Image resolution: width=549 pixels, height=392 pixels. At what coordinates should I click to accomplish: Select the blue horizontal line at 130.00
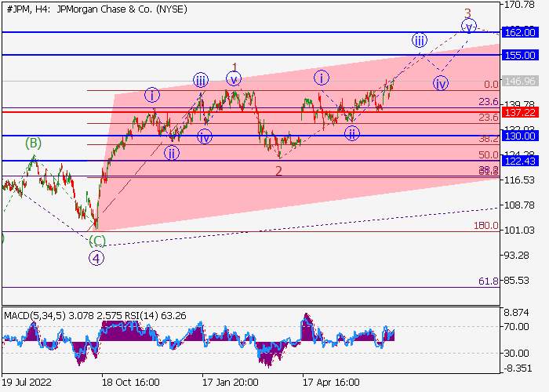coord(251,136)
